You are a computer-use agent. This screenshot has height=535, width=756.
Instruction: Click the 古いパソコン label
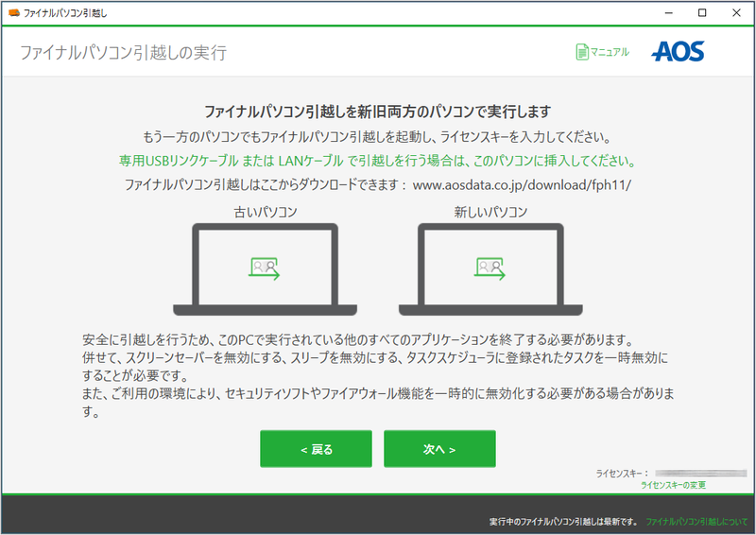266,212
